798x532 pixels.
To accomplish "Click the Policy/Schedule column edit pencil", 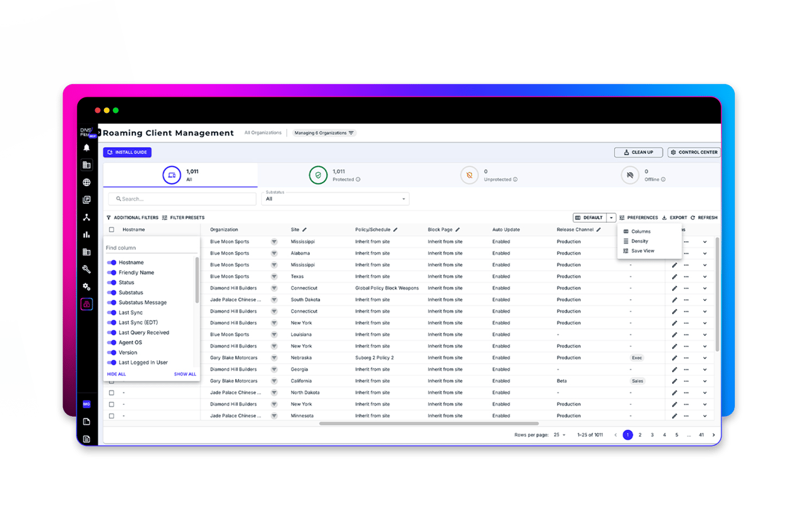I will (x=395, y=229).
